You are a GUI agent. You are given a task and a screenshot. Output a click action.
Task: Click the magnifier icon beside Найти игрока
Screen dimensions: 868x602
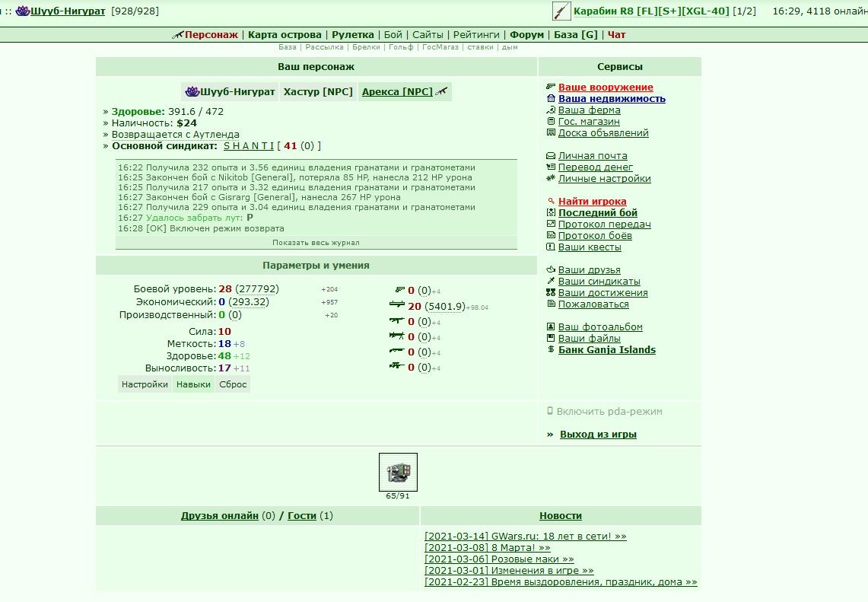click(x=550, y=201)
